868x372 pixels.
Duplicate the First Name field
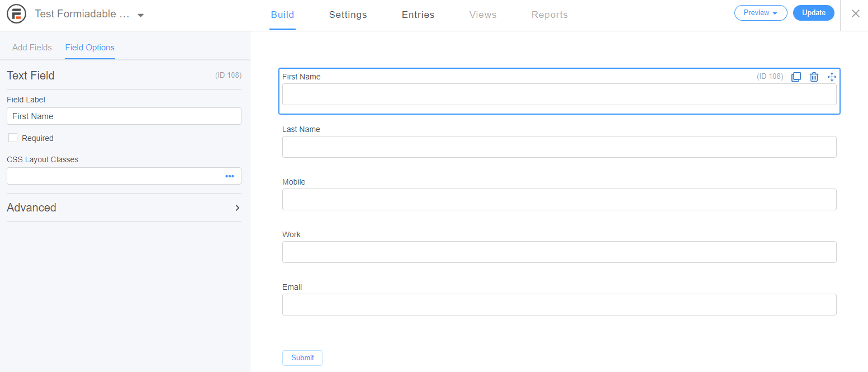point(796,77)
